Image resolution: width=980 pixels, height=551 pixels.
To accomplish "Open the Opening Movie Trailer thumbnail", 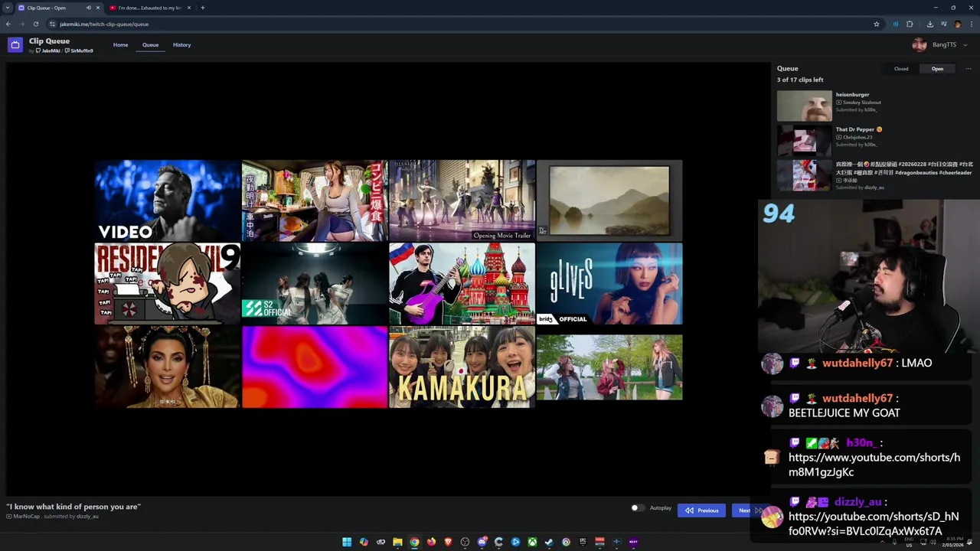I will tap(462, 201).
